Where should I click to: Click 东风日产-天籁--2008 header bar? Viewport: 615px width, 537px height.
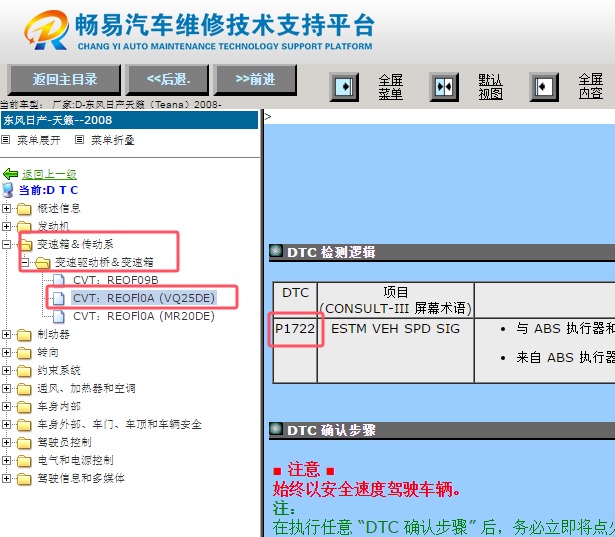129,120
